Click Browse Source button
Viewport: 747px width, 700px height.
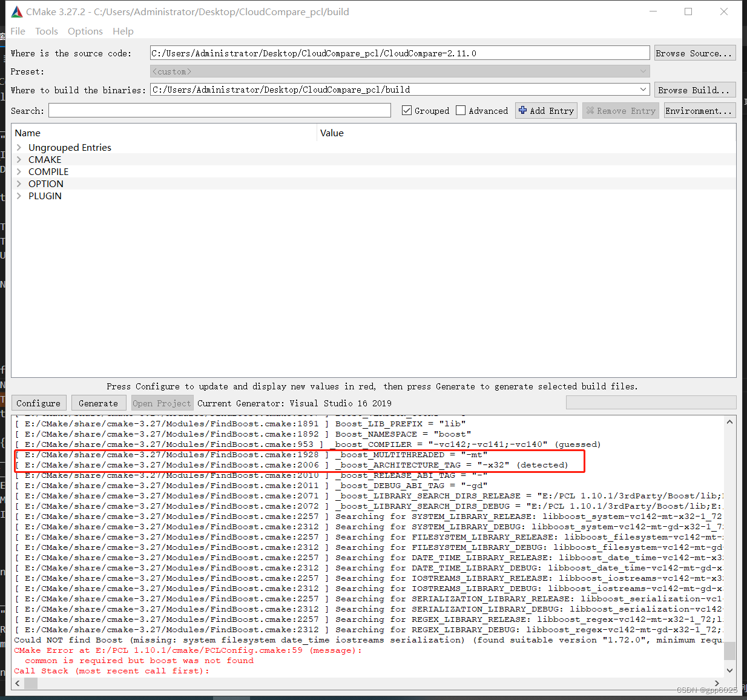coord(694,53)
